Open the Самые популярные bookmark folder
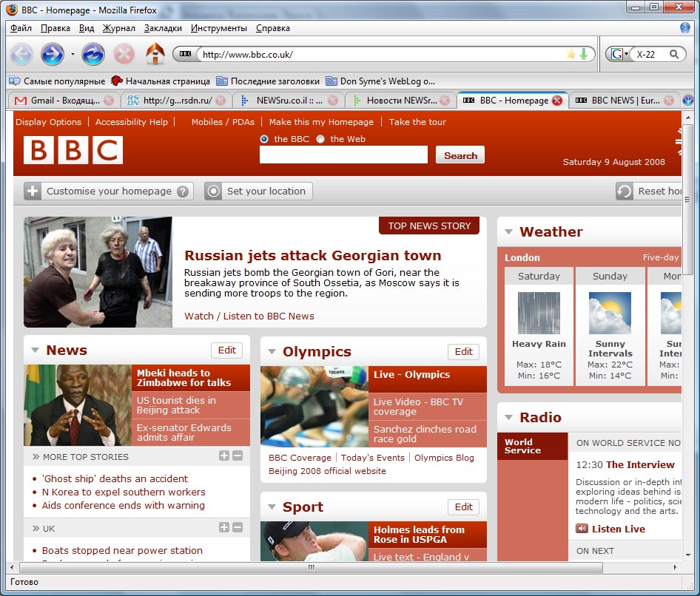The height and width of the screenshot is (596, 700). [57, 81]
